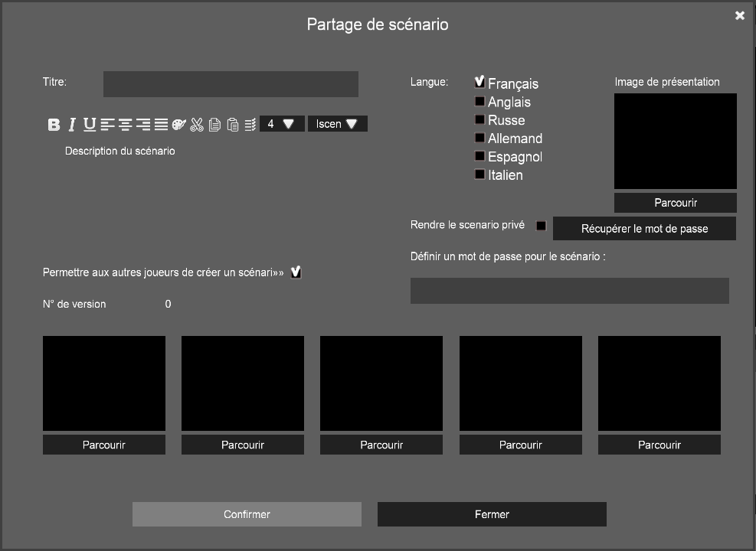756x551 pixels.
Task: Select the third screenshot preview box
Action: coord(381,383)
